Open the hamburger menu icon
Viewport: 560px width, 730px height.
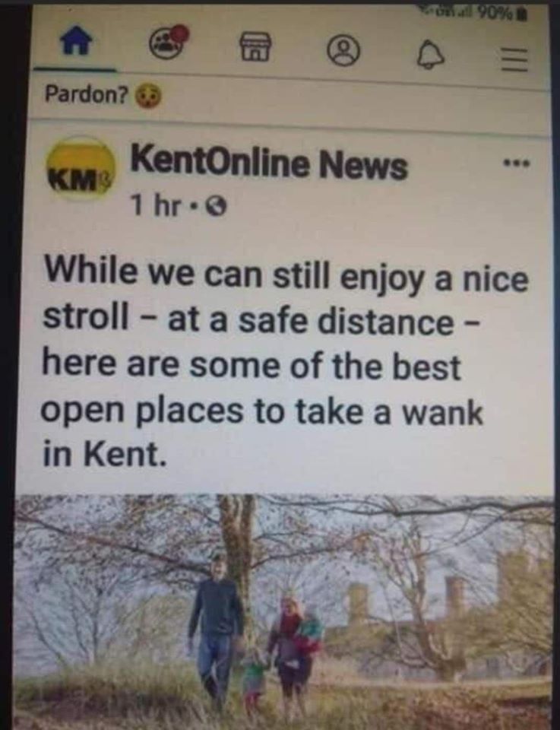pyautogui.click(x=514, y=60)
